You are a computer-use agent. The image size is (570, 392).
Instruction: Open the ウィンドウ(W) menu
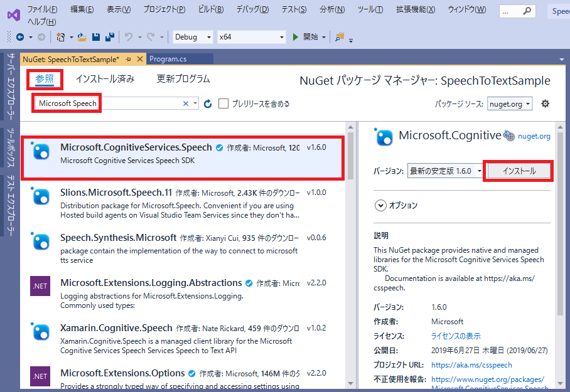coord(467,9)
